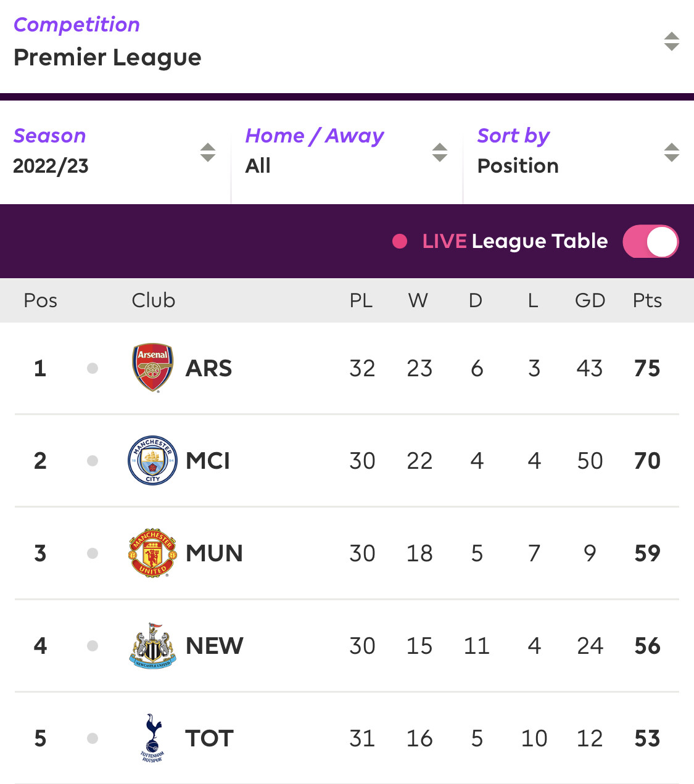Open the Season 2022/23 dropdown
The width and height of the screenshot is (694, 784).
pyautogui.click(x=115, y=152)
